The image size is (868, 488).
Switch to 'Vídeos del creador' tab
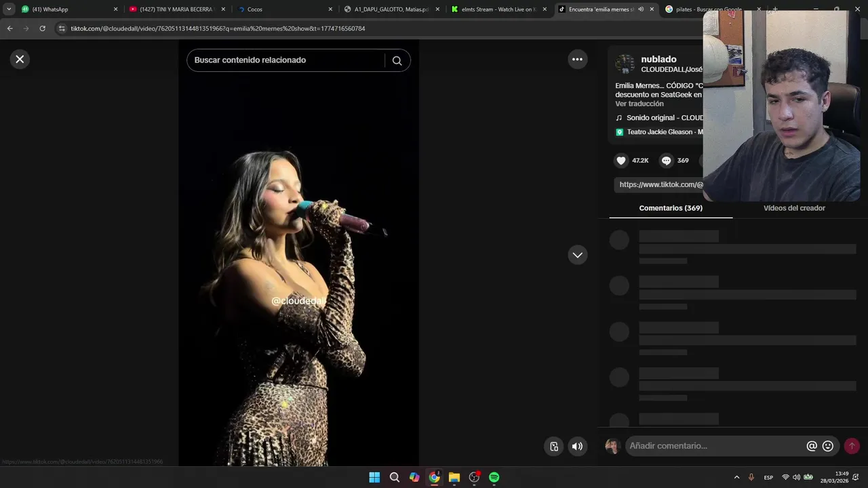(x=794, y=208)
